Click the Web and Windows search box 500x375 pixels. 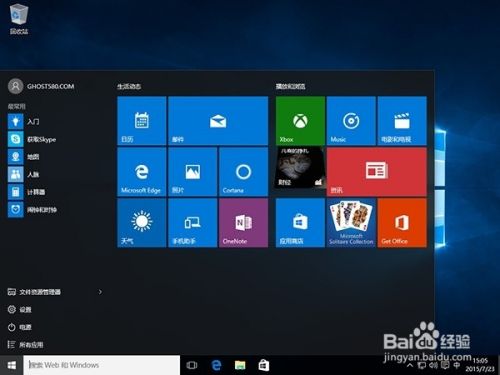click(x=102, y=365)
